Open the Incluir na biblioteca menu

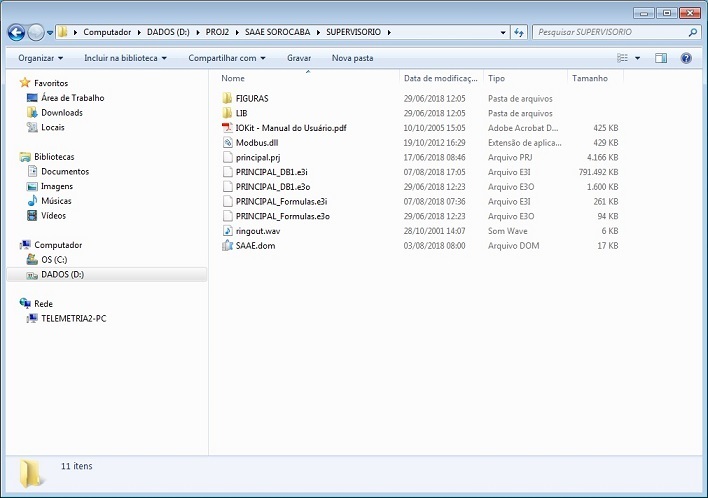[125, 58]
